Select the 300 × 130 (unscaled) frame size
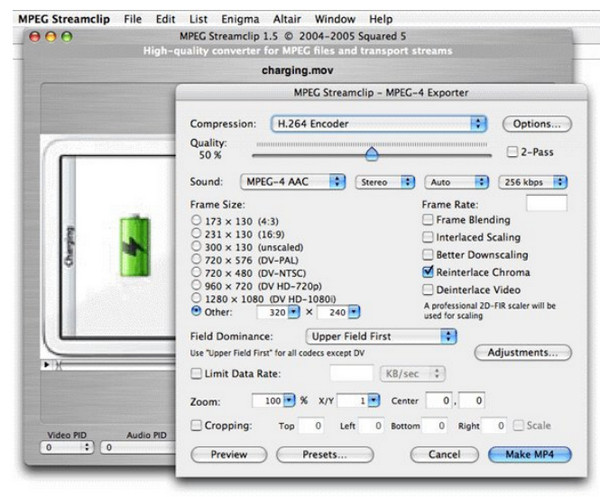Image resolution: width=600 pixels, height=497 pixels. tap(196, 246)
